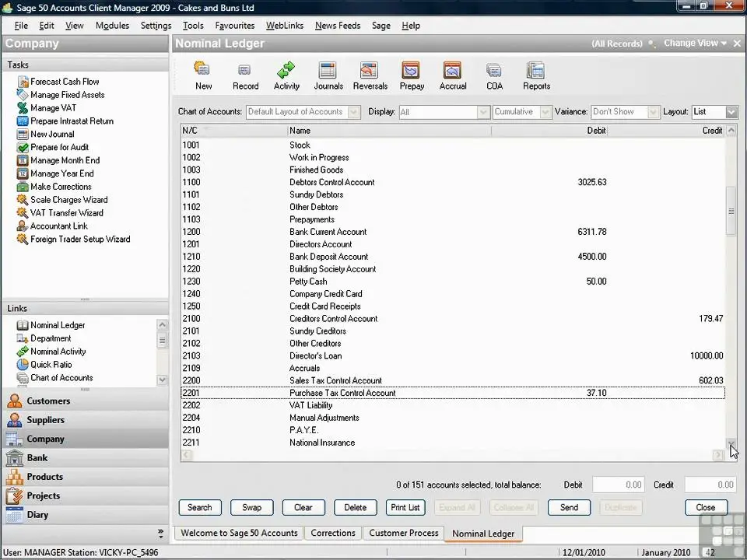Click the Links panel scroll down arrow
Screen dimensions: 747x560
click(x=162, y=380)
